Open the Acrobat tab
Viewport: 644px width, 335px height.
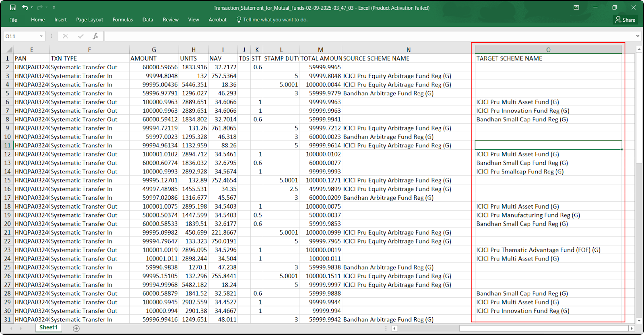pyautogui.click(x=217, y=20)
